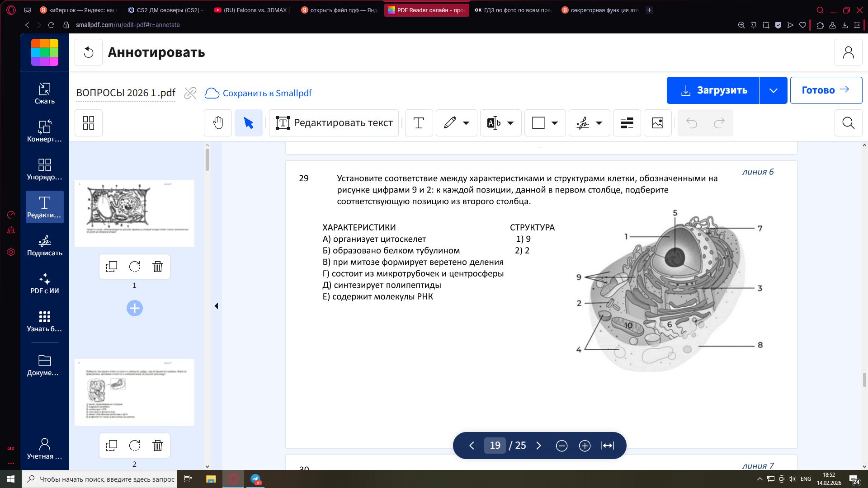The height and width of the screenshot is (488, 868).
Task: Add a page with plus button
Action: [x=135, y=308]
